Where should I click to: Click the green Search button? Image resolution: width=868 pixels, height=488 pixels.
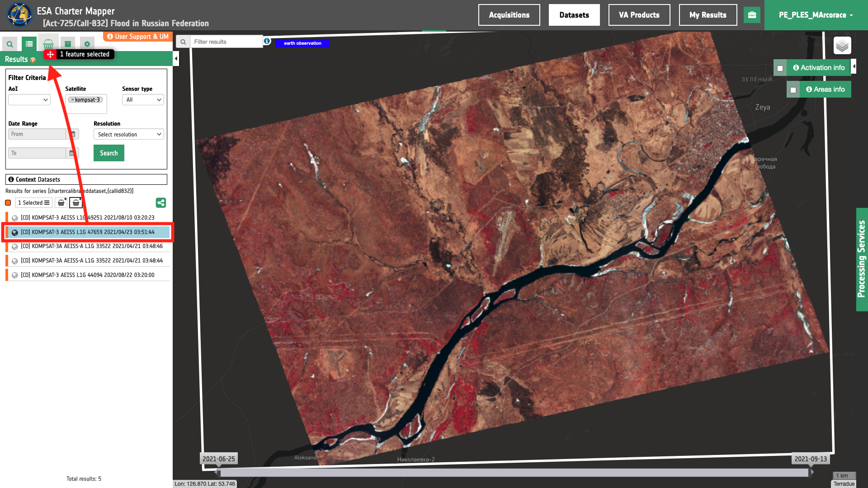tap(109, 153)
